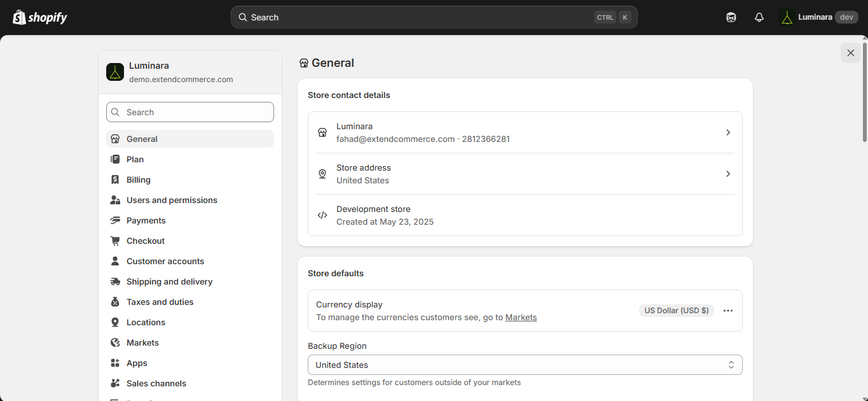Open the Backup Region dropdown
Viewport: 868px width, 401px height.
(525, 365)
